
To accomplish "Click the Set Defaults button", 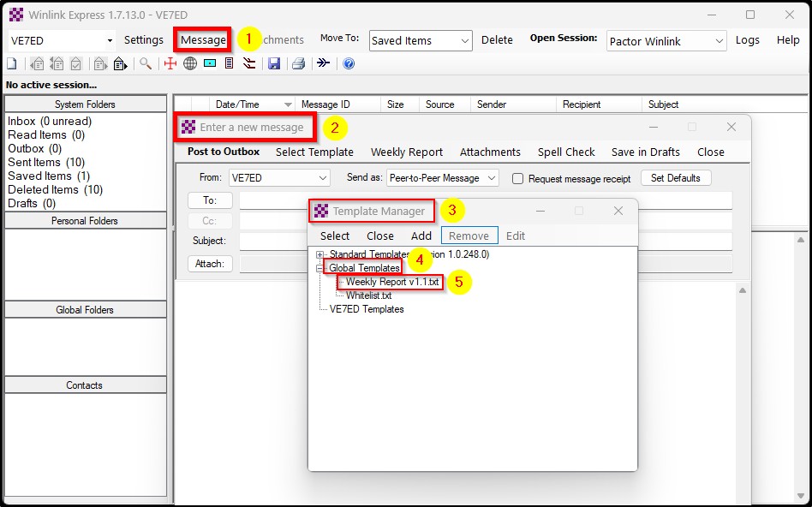I will pyautogui.click(x=675, y=178).
